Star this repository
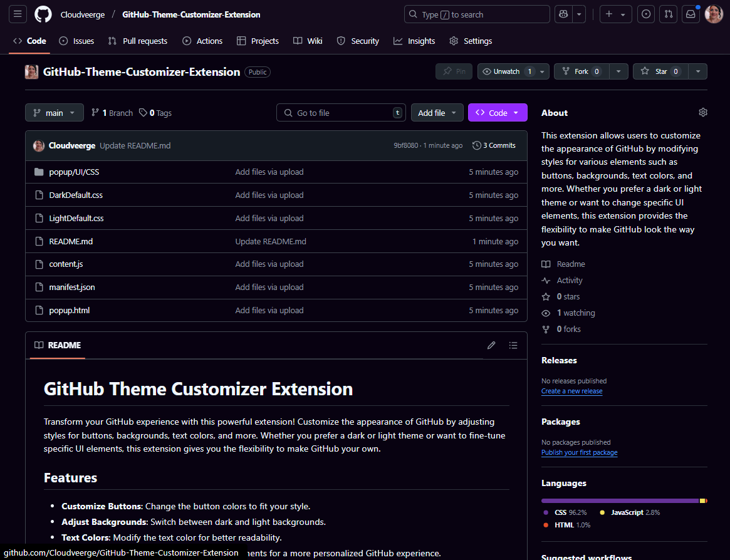This screenshot has height=560, width=730. click(x=660, y=71)
